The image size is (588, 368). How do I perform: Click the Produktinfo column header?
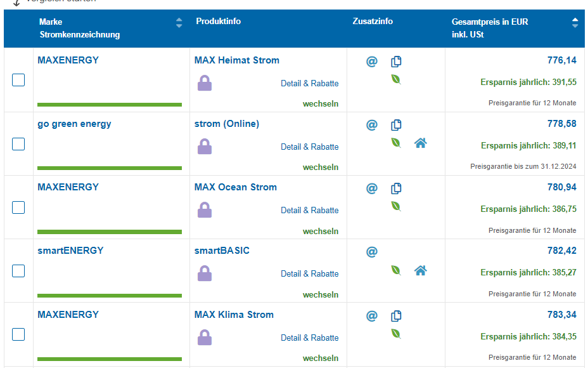coord(218,22)
